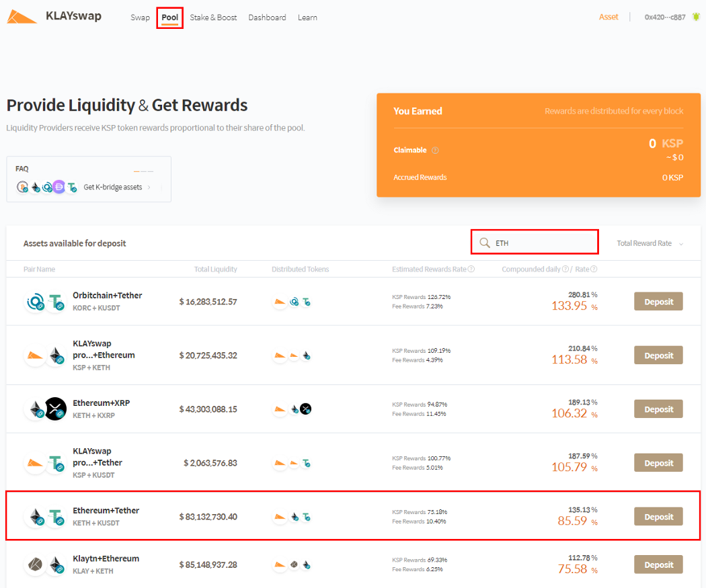The width and height of the screenshot is (706, 588).
Task: Click the help icon next to Rate
Action: tap(594, 269)
